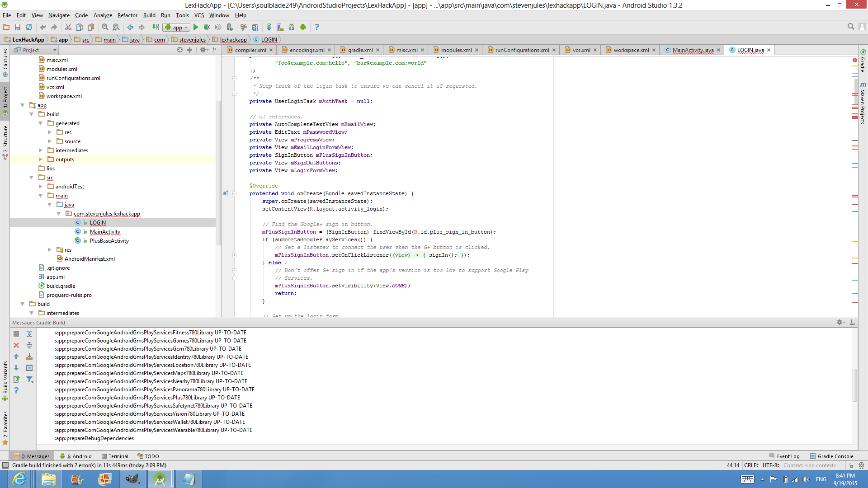
Task: Expand all messages in Gradle Build panel
Action: click(29, 334)
